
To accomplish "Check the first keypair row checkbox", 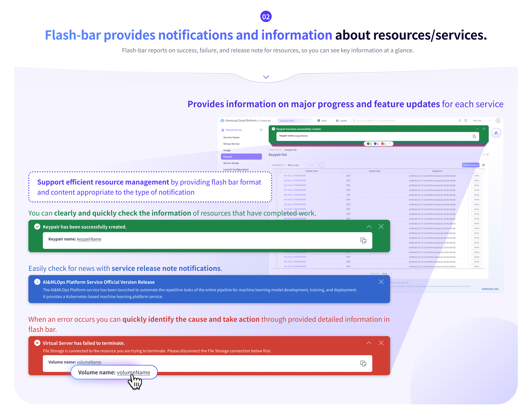I will click(x=277, y=176).
